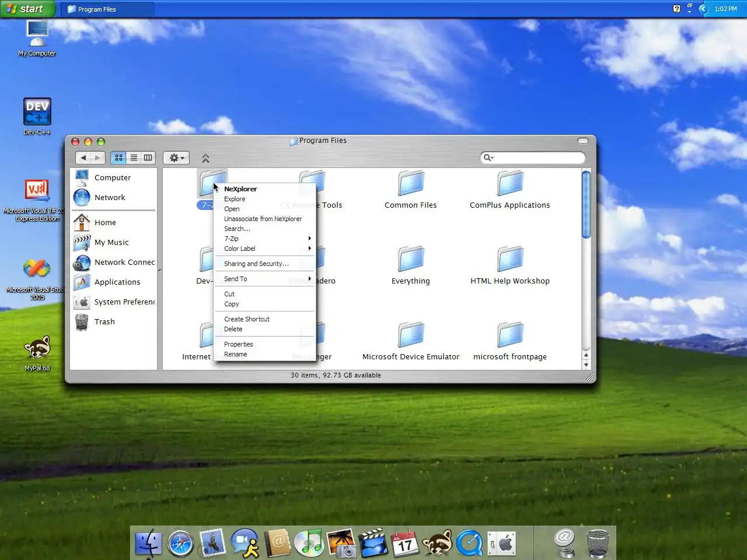Image resolution: width=747 pixels, height=560 pixels.
Task: Open the Trash bin in dock
Action: point(597,543)
